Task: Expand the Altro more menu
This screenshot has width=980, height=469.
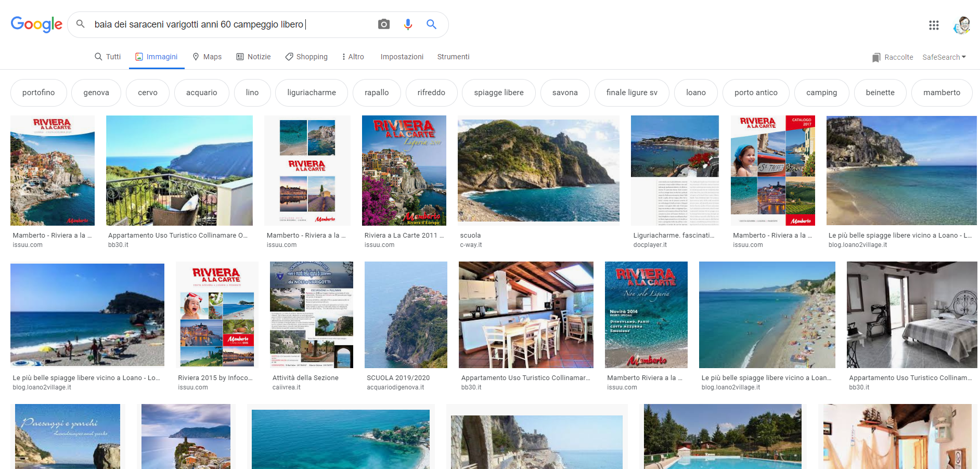Action: 353,57
